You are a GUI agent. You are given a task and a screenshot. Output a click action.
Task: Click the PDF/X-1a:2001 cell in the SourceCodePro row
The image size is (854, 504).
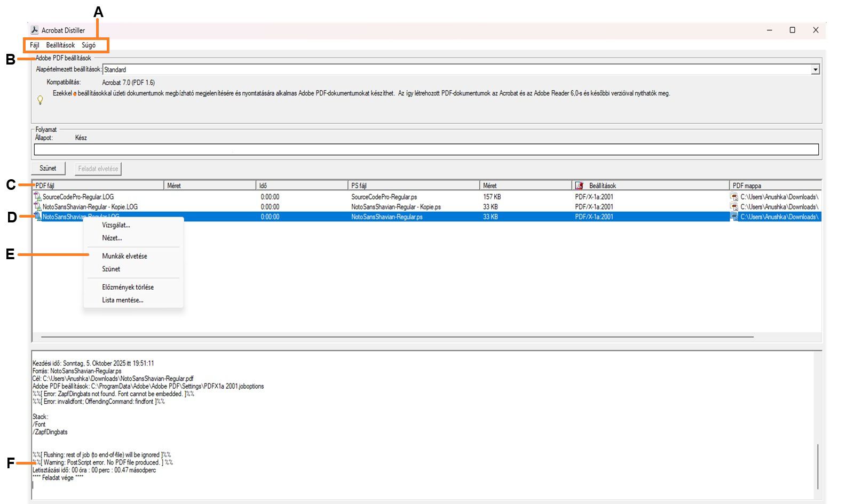(594, 197)
